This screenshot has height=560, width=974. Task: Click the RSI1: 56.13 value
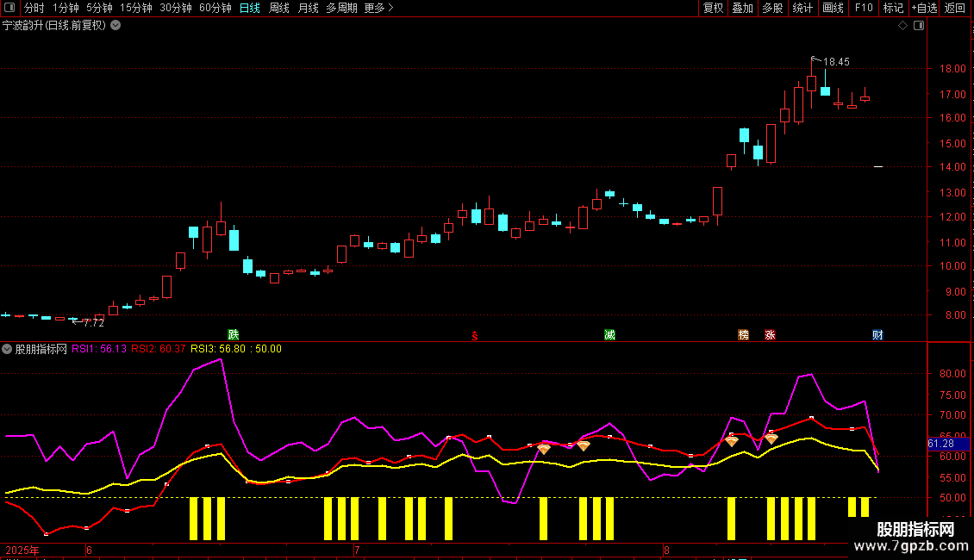[x=99, y=349]
